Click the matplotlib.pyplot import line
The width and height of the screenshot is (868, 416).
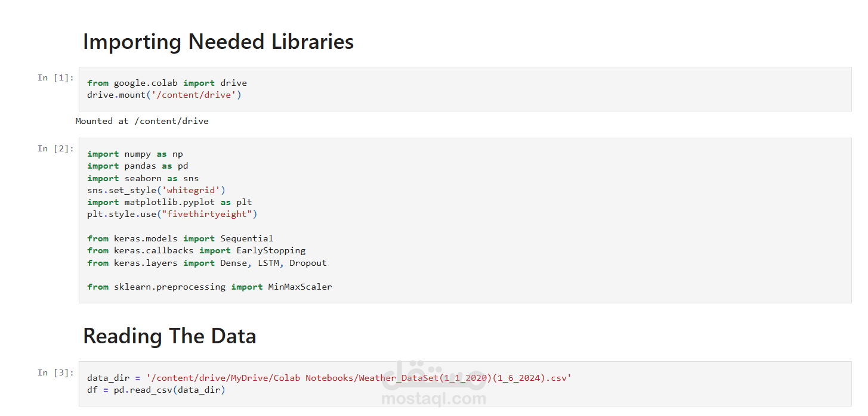pyautogui.click(x=169, y=202)
